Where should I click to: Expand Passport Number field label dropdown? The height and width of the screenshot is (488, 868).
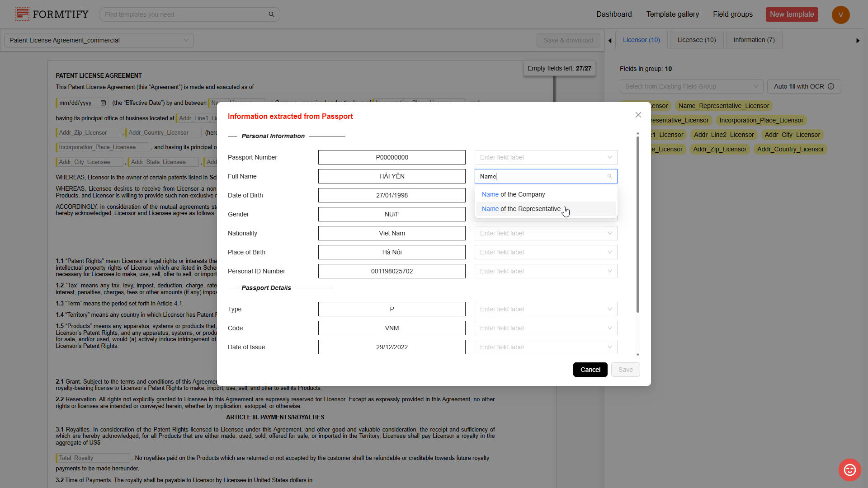(546, 157)
